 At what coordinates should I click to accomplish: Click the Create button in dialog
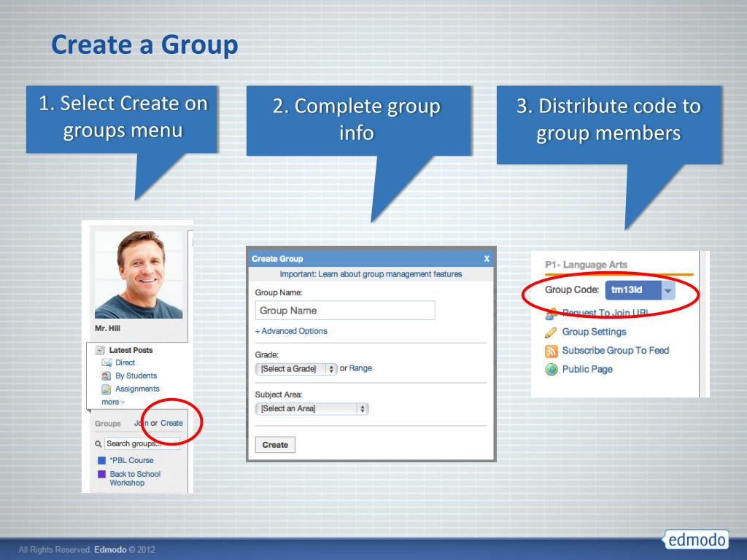click(x=275, y=445)
